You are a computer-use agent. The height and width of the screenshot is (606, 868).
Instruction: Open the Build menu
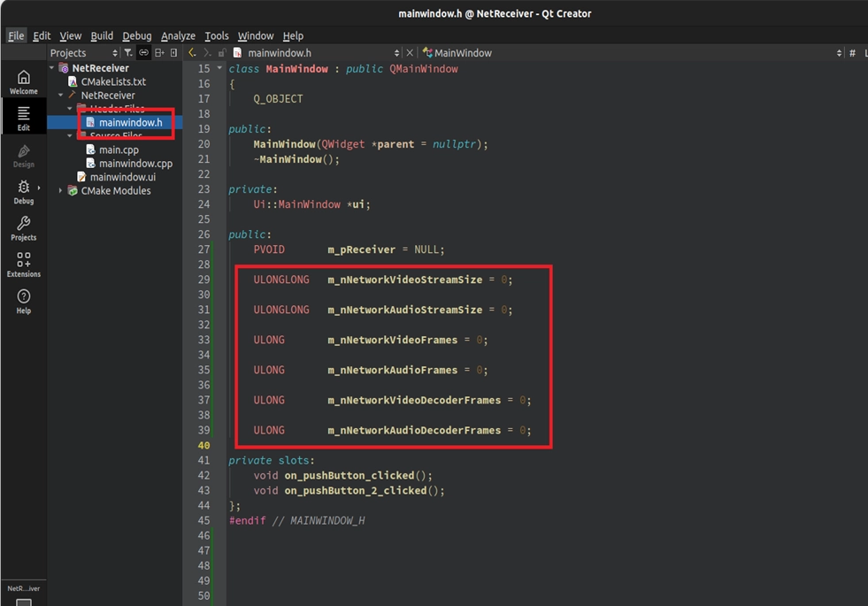click(x=102, y=35)
